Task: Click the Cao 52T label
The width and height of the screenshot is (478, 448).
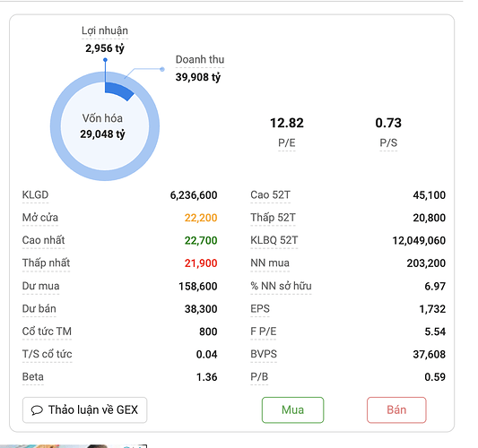Action: (271, 195)
